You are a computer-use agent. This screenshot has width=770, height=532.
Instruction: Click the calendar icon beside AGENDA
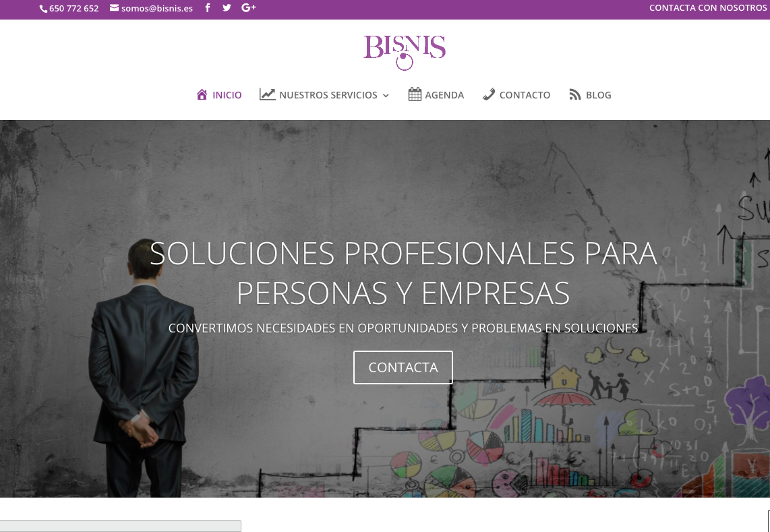[x=415, y=94]
